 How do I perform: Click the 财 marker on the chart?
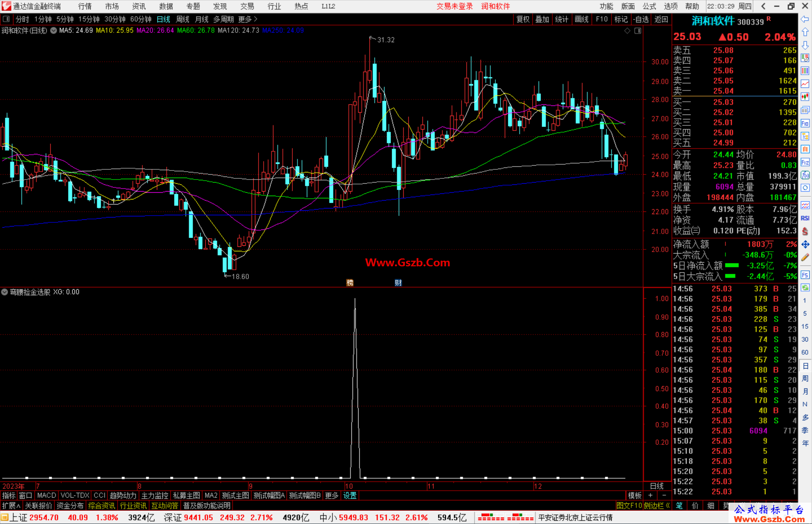point(398,282)
